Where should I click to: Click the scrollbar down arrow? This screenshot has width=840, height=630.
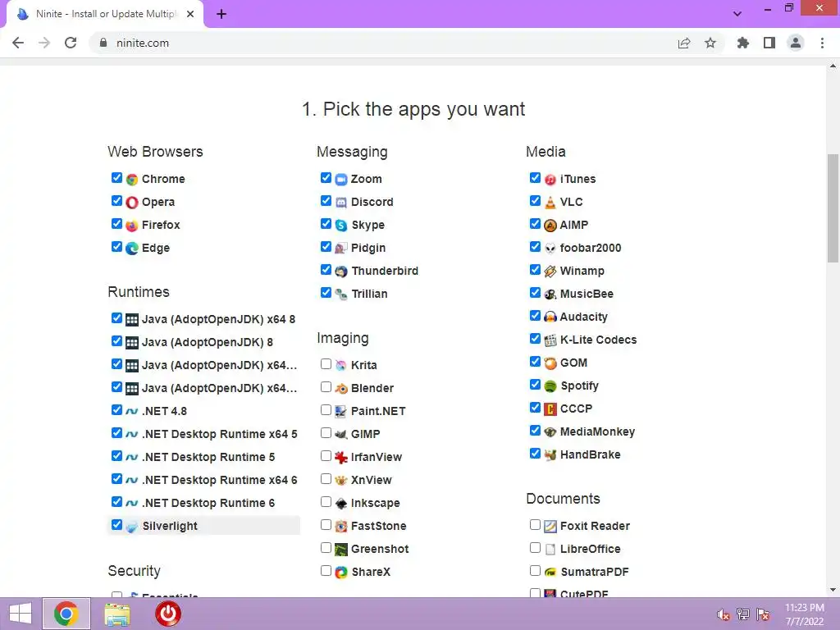pos(833,590)
